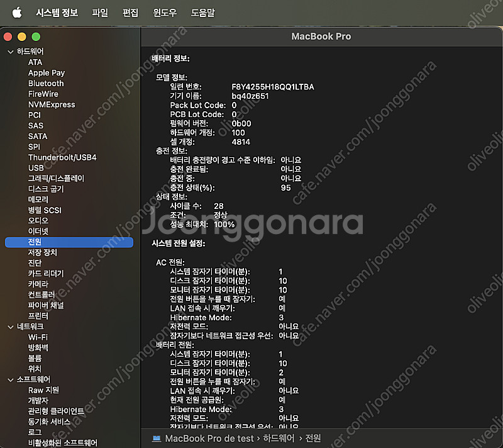Screen dimensions: 503x448
Task: Collapse the 소프트웨어 section chevron
Action: coord(11,380)
